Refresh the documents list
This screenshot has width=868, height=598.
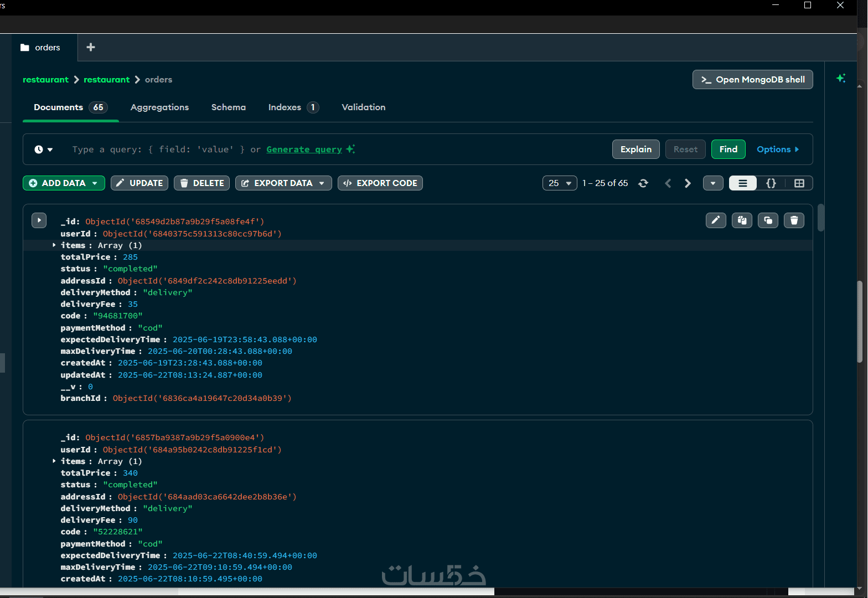click(643, 183)
